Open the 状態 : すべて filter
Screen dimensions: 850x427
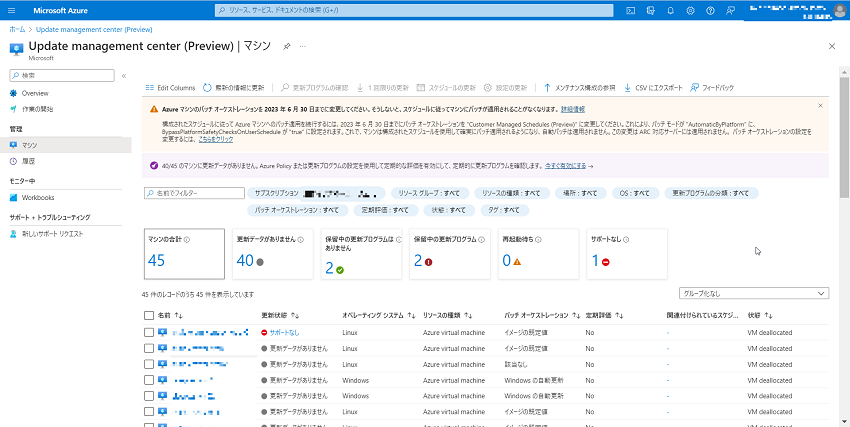click(x=450, y=210)
